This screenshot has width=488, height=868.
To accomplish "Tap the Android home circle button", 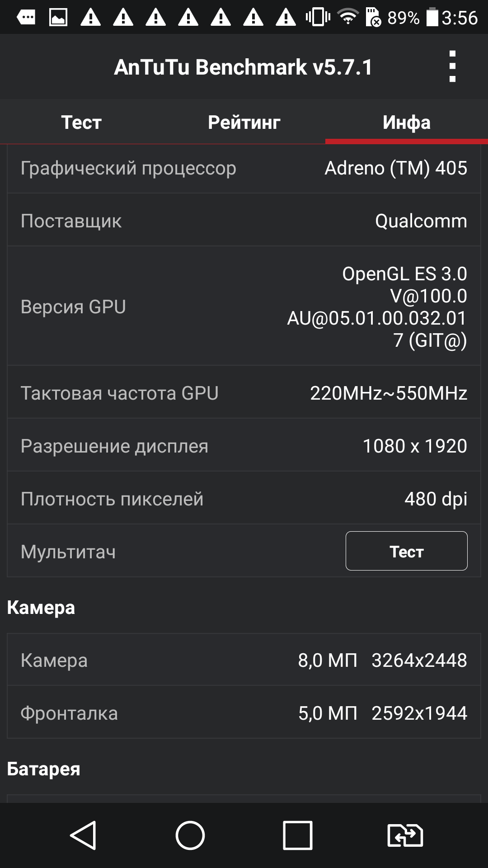I will click(190, 835).
